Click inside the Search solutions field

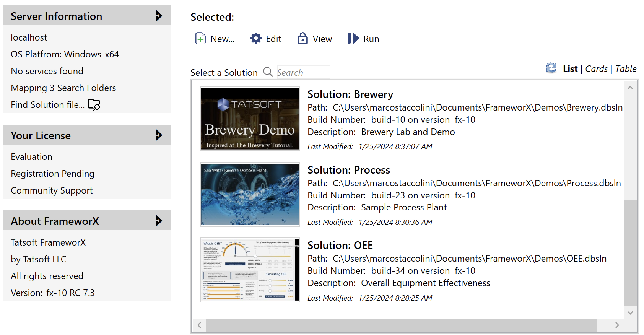click(x=302, y=72)
